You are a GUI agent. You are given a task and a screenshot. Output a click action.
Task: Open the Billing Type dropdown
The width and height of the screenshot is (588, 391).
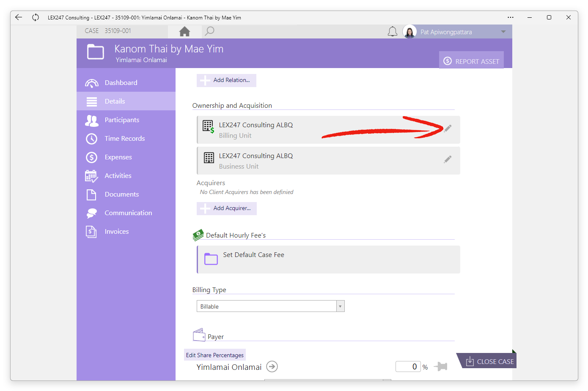271,306
